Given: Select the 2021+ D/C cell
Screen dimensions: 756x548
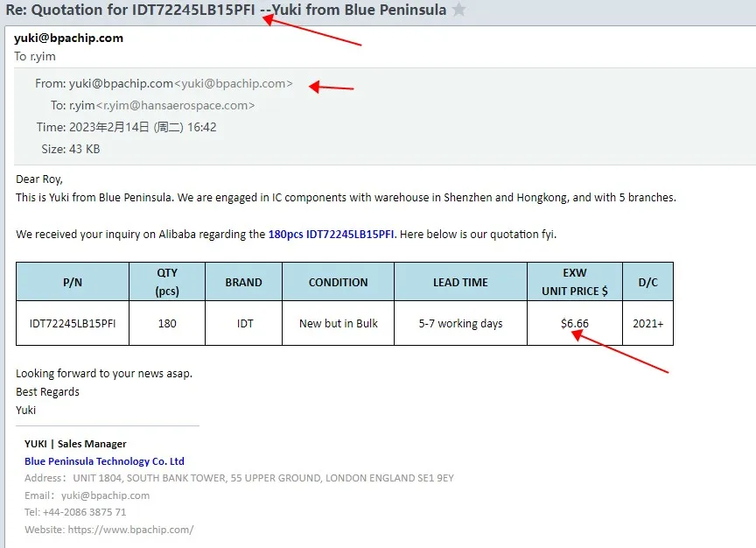Looking at the screenshot, I should point(647,322).
